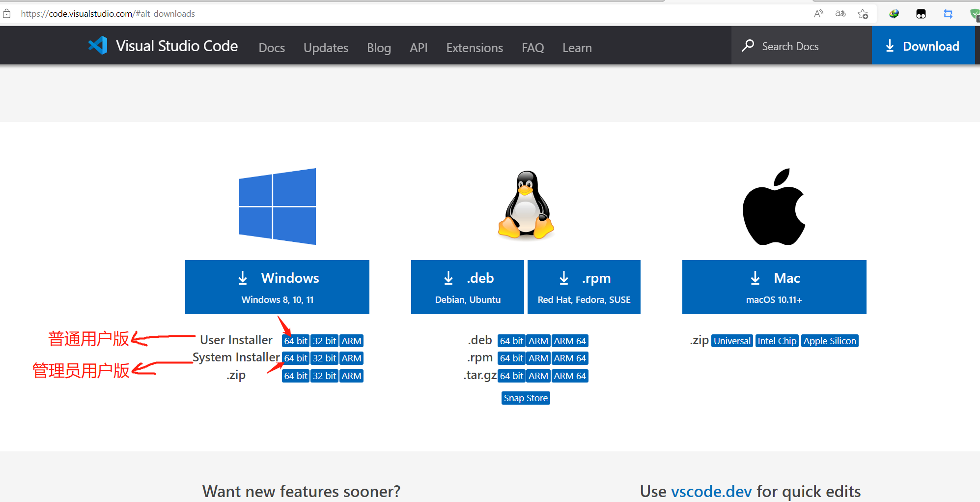This screenshot has width=980, height=502.
Task: Click the Linux Tux penguin image
Action: coord(526,205)
